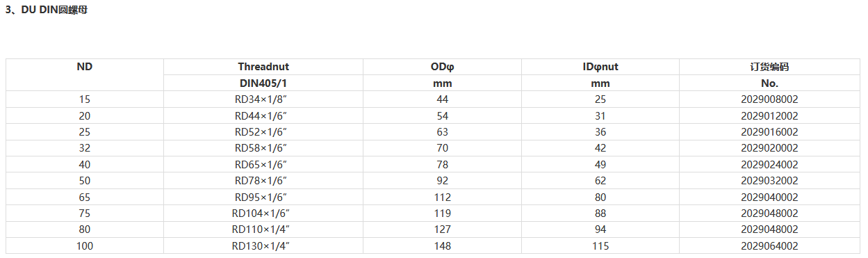Click OD value 112 in ND 65 row
This screenshot has height=258, width=868.
click(443, 197)
